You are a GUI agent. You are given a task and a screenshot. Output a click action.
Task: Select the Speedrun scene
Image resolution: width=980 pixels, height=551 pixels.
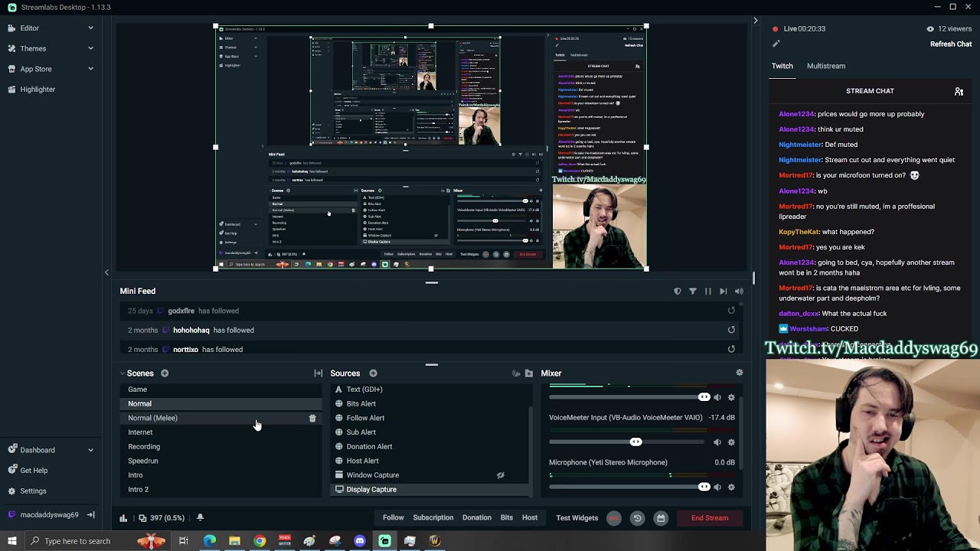[x=220, y=461]
